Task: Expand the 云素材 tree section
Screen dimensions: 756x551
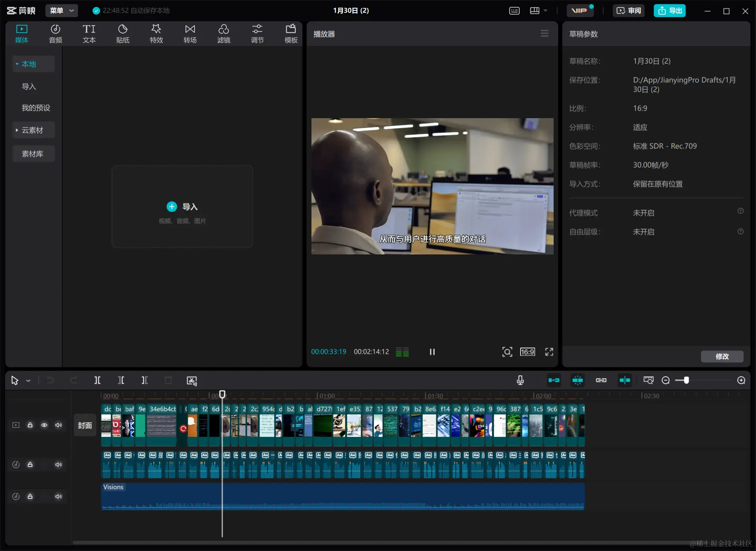Action: point(17,130)
